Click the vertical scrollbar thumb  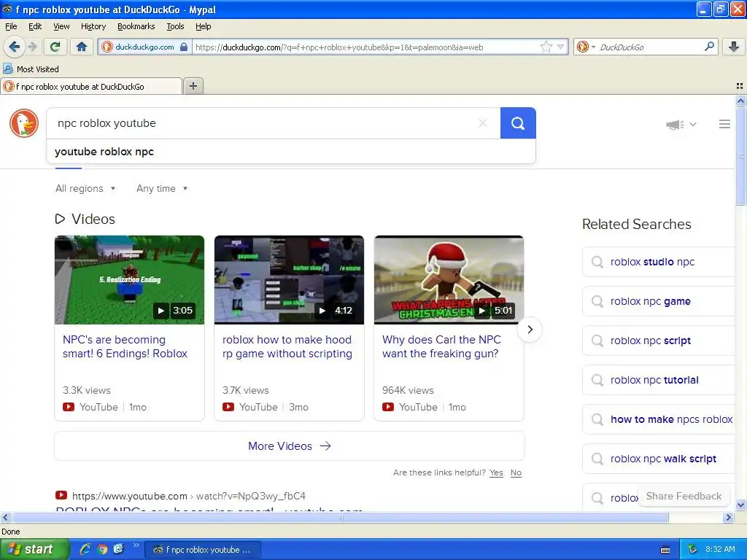740,156
